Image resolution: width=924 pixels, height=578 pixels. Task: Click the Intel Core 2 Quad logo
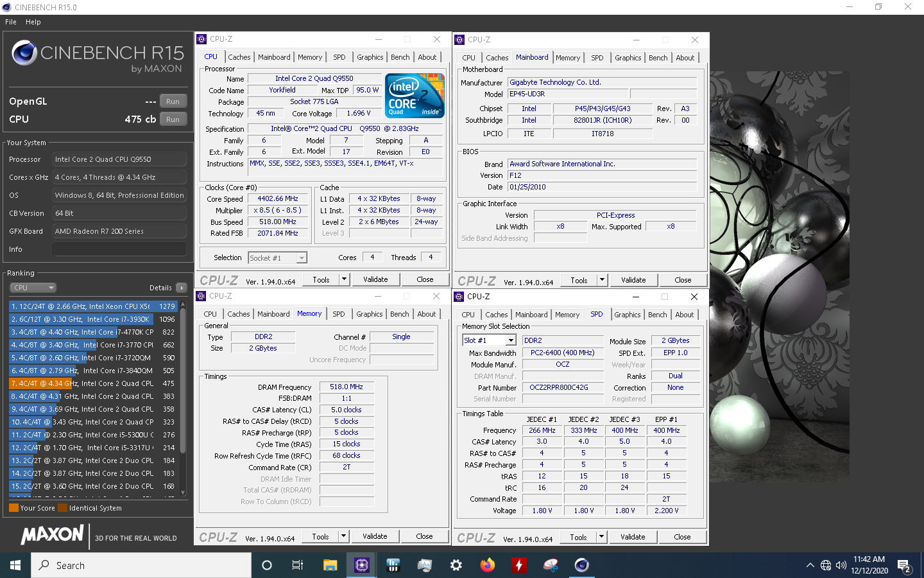[415, 96]
